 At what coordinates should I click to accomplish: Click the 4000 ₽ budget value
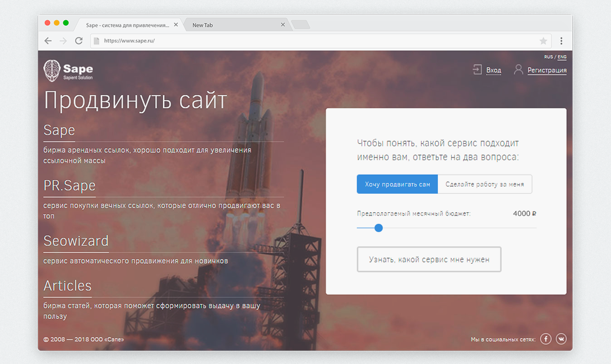pyautogui.click(x=525, y=213)
